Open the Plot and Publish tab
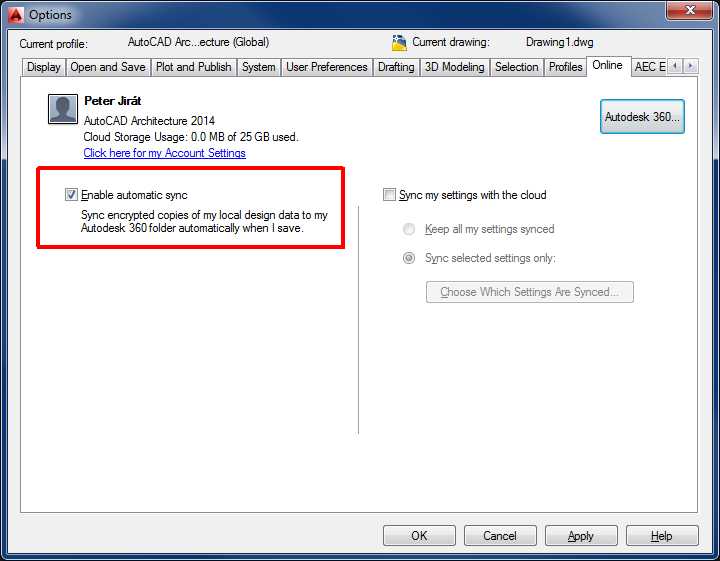 point(193,67)
